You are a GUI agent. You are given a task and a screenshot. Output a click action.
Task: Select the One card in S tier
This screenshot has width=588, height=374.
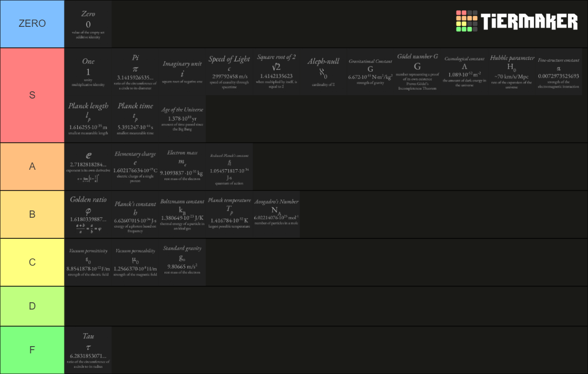[88, 72]
